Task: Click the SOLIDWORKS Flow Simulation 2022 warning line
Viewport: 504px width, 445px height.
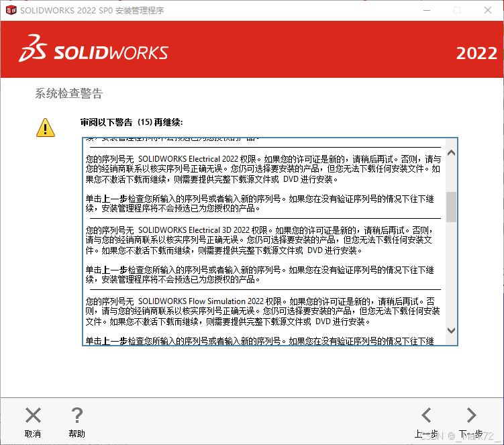Action: [x=260, y=301]
